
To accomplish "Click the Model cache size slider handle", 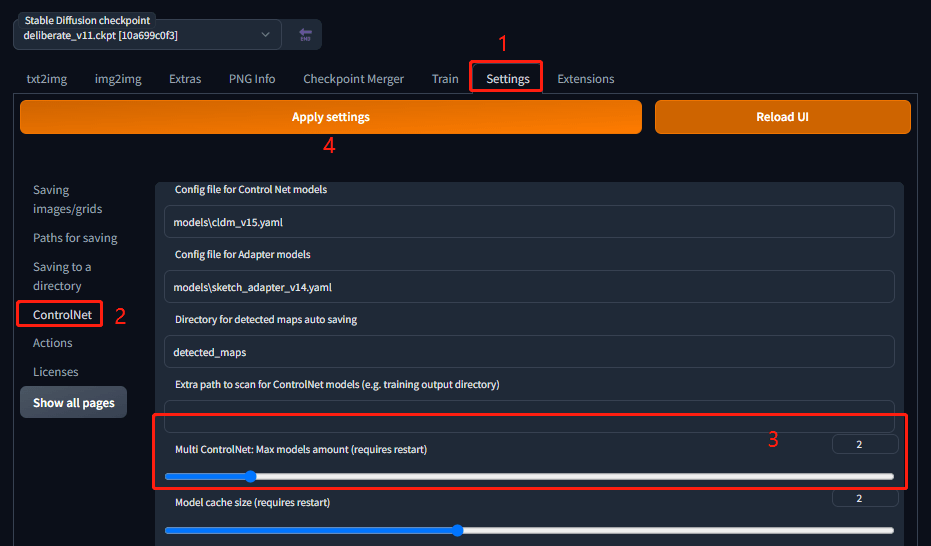I will 457,531.
